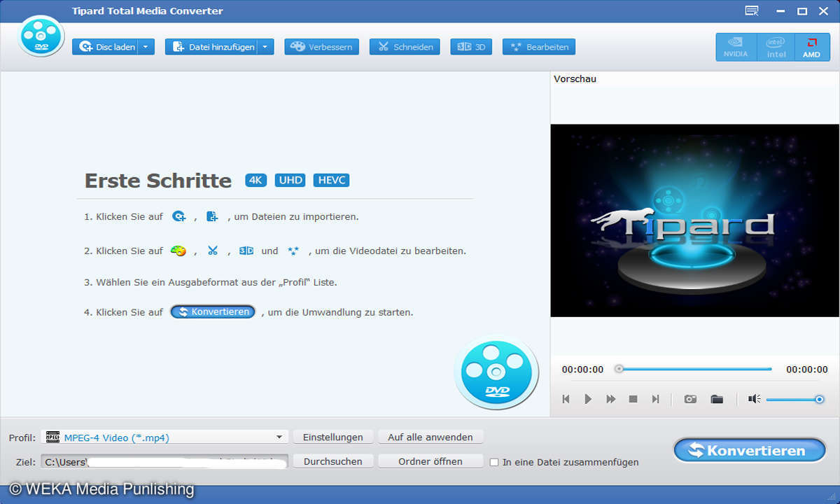This screenshot has width=840, height=504.
Task: Open the 3D settings tool
Action: pos(471,47)
